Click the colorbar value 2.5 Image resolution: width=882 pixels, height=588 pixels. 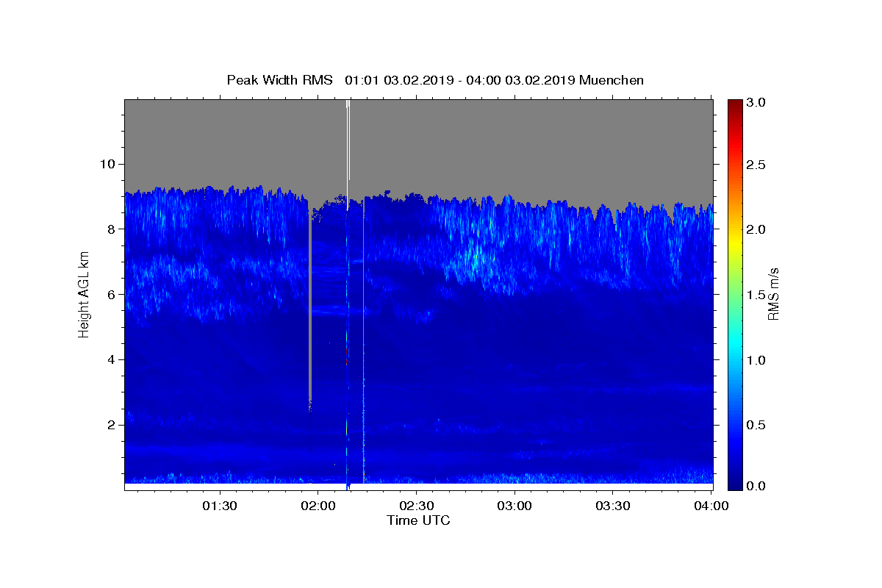pos(756,165)
